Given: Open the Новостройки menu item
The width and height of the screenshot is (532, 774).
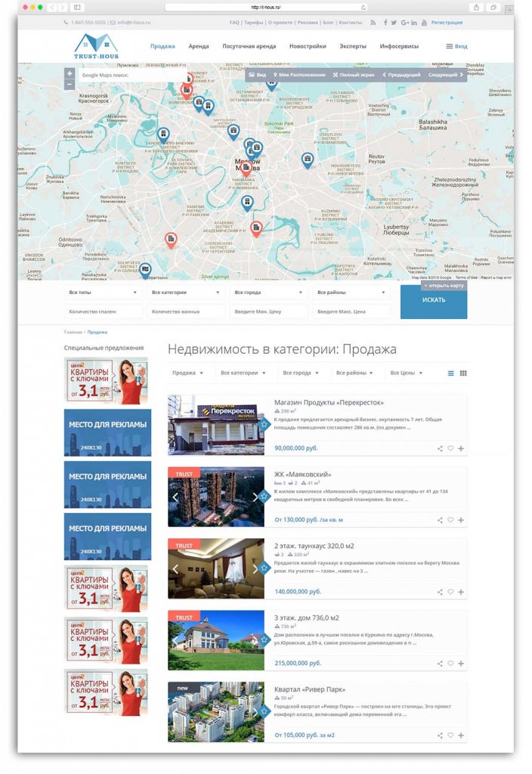Looking at the screenshot, I should point(308,46).
